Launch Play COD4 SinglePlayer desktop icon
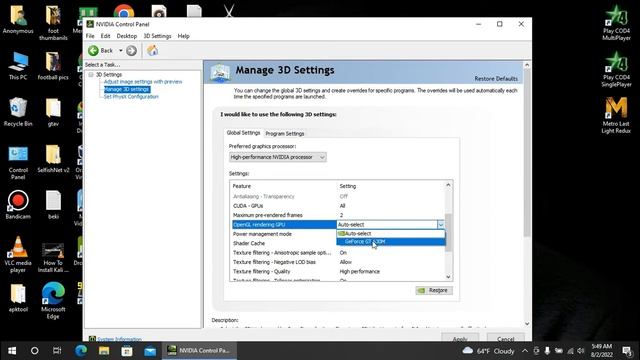This screenshot has width=640, height=360. (x=616, y=69)
